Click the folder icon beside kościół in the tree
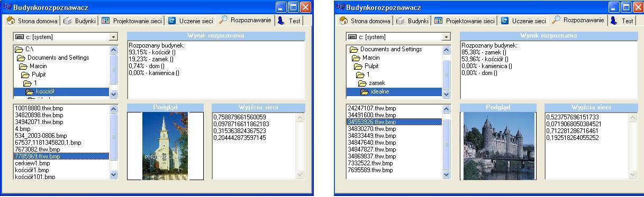This screenshot has width=644, height=197. pos(29,91)
